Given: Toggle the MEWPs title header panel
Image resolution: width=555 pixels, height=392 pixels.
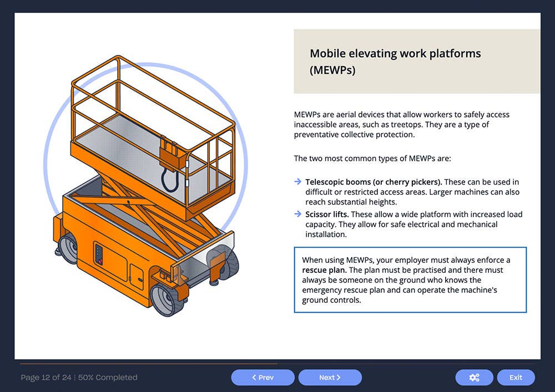Looking at the screenshot, I should coord(416,61).
